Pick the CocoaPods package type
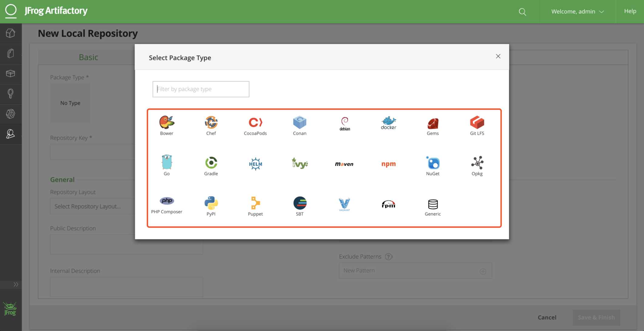This screenshot has width=644, height=331. pos(255,125)
